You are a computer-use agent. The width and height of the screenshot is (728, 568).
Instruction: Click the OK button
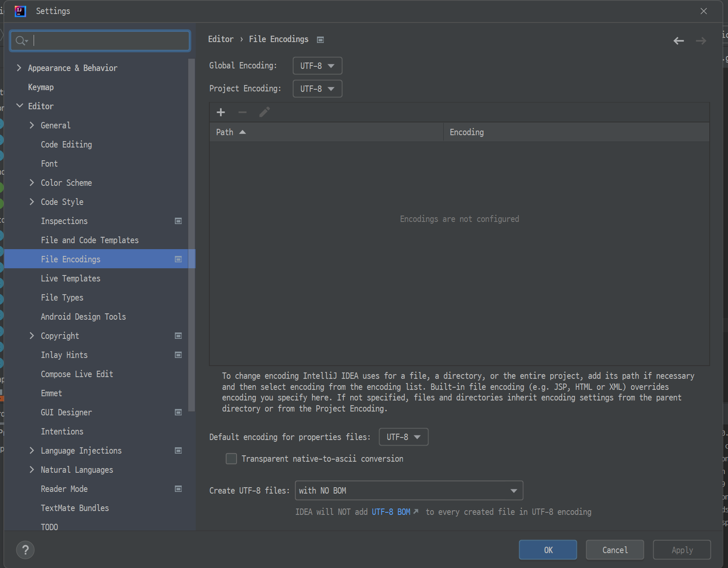tap(548, 550)
